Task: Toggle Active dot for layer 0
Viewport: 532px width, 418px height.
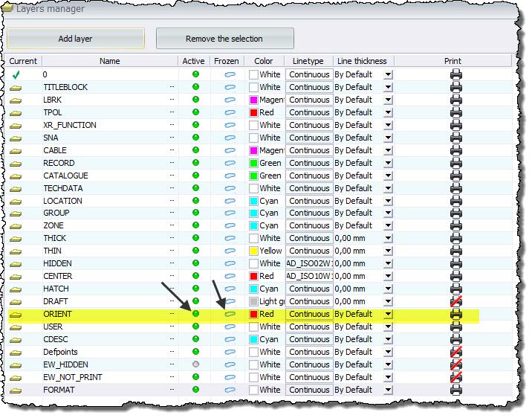Action: 195,74
